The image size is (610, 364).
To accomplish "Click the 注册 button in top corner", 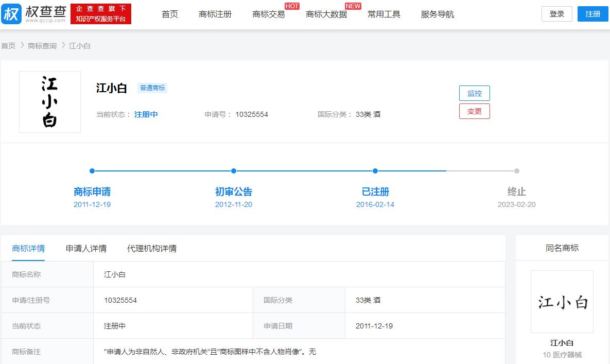I will (592, 14).
